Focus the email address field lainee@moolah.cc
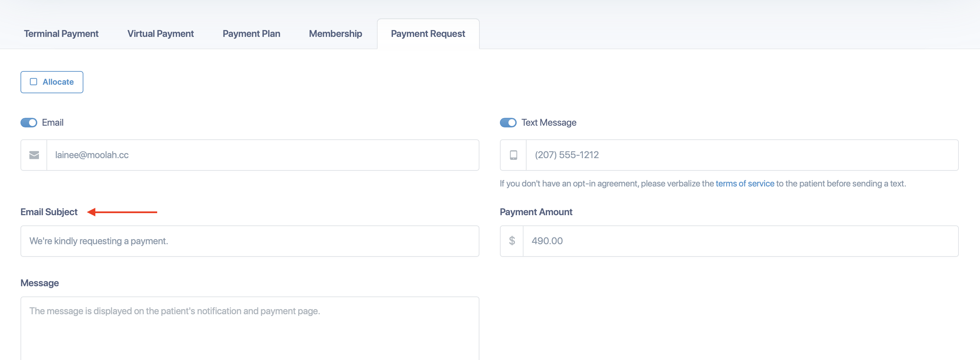The image size is (980, 360). (x=262, y=155)
